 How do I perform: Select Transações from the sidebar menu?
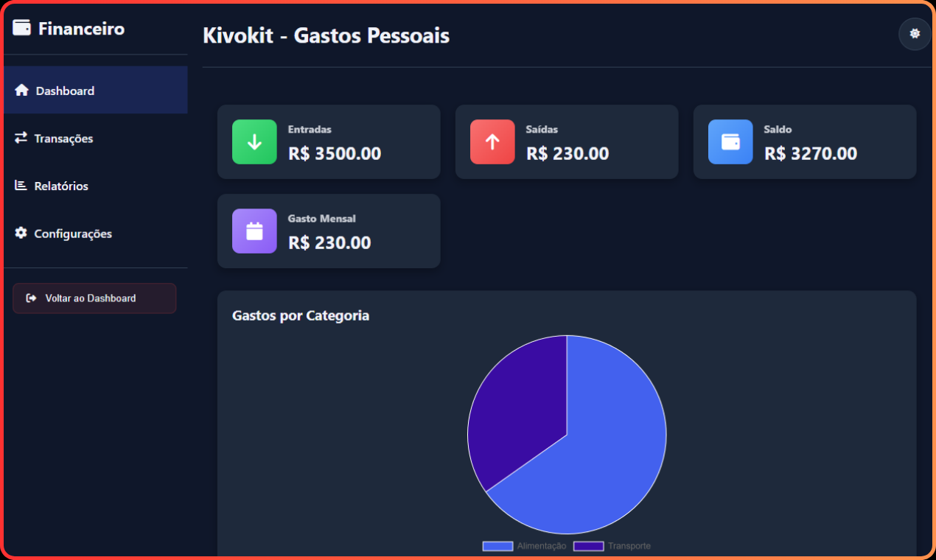(x=63, y=138)
